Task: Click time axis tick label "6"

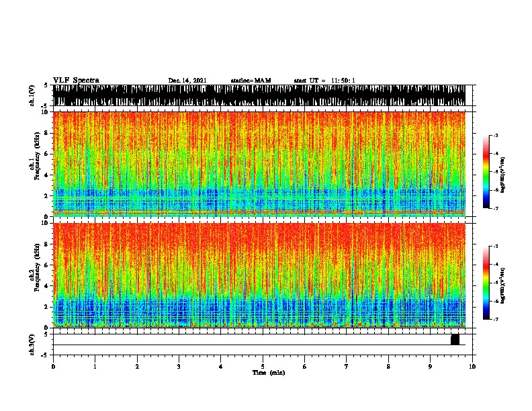Action: (x=305, y=367)
